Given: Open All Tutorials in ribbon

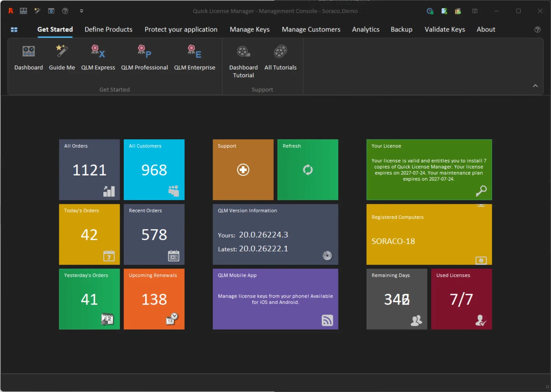Looking at the screenshot, I should pyautogui.click(x=280, y=58).
